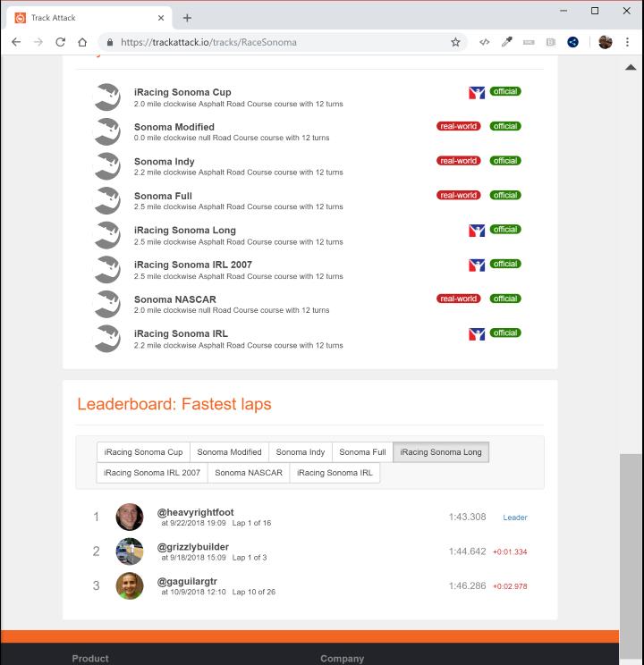Image resolution: width=644 pixels, height=665 pixels.
Task: Open the Sonoma Modified track link
Action: click(174, 127)
